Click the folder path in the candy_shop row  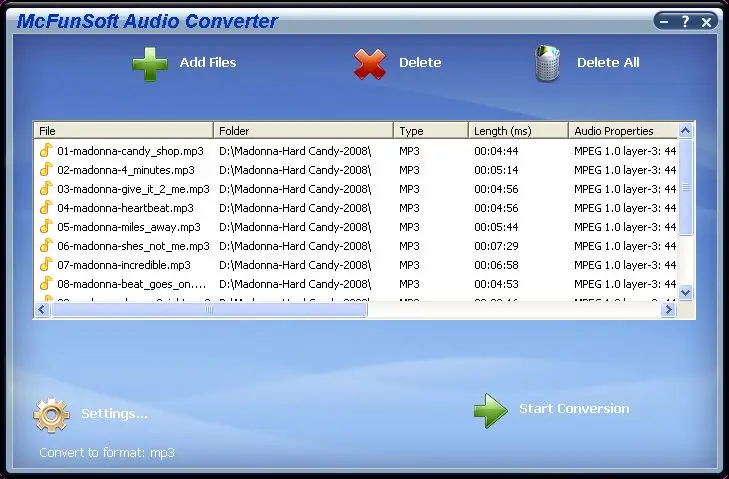295,151
